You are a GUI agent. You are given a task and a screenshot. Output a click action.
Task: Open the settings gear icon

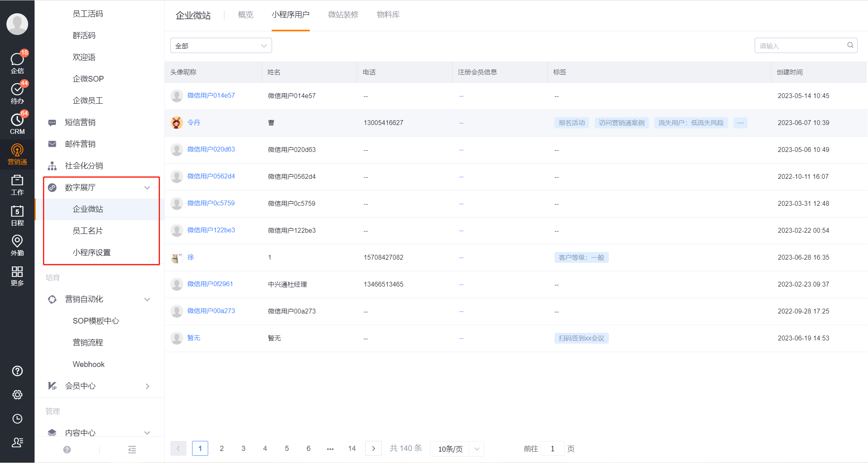17,395
